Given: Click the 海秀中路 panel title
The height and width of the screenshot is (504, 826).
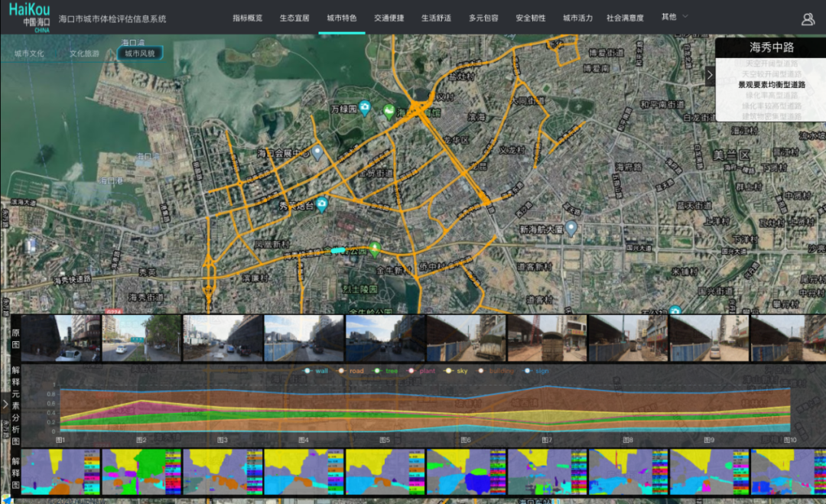Looking at the screenshot, I should point(772,47).
